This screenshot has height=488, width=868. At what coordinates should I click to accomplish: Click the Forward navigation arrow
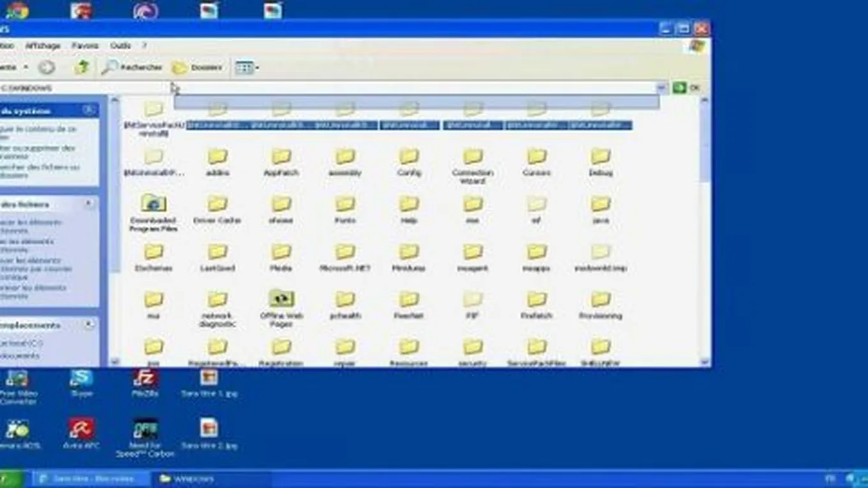pos(47,67)
